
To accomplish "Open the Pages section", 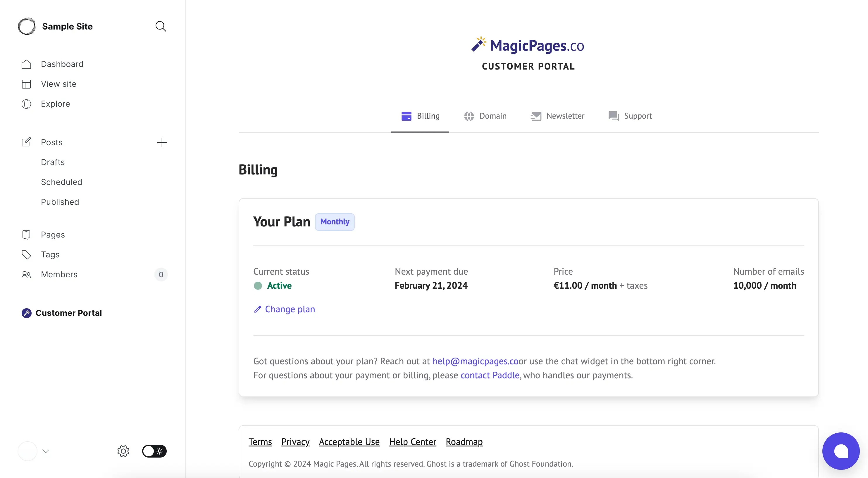I will coord(53,234).
